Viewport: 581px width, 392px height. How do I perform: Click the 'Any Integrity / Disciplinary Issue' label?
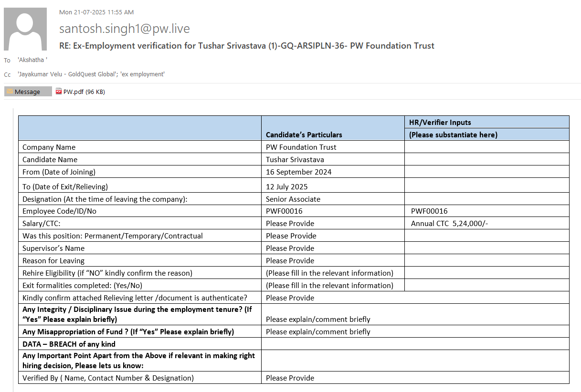point(137,314)
